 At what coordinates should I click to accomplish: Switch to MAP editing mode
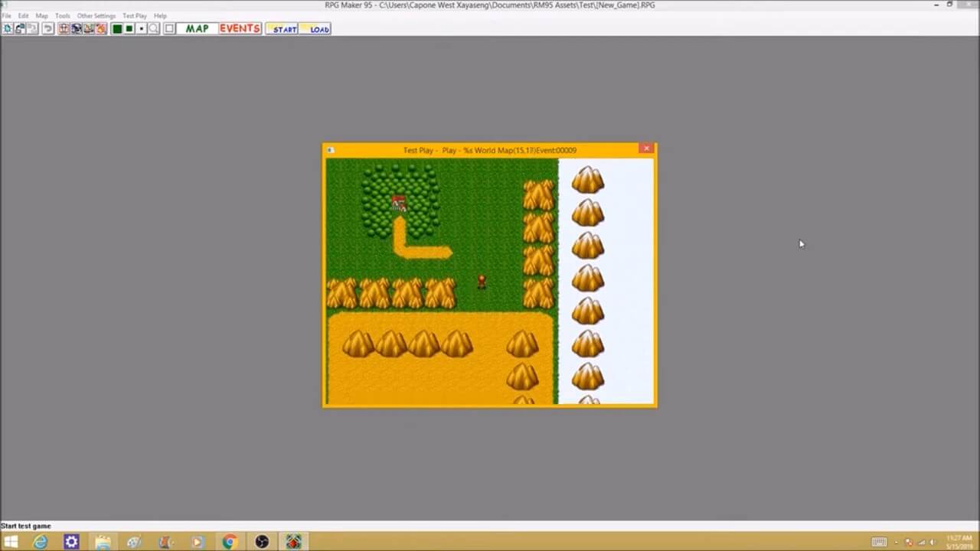(197, 29)
